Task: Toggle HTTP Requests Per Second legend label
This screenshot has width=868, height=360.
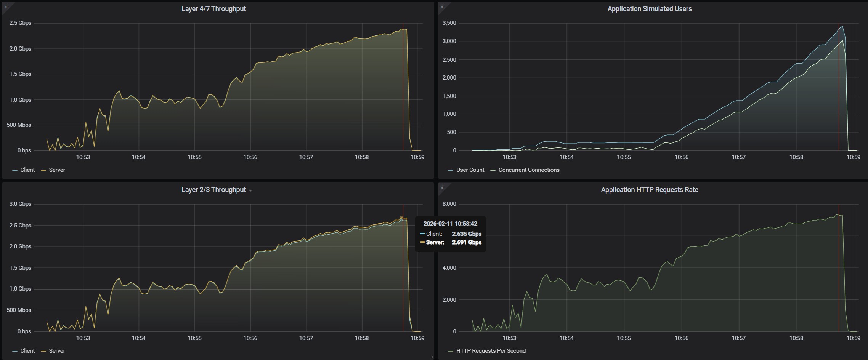Action: 491,351
